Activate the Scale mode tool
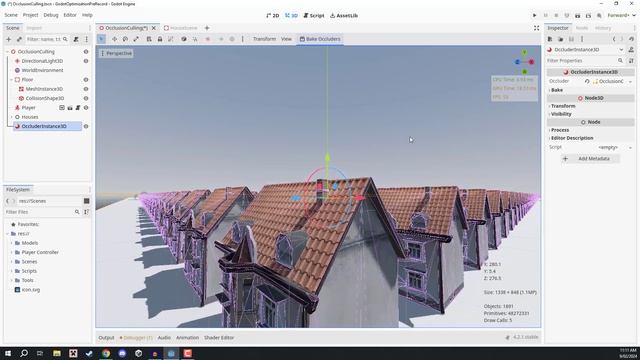The height and width of the screenshot is (360, 640). point(136,39)
